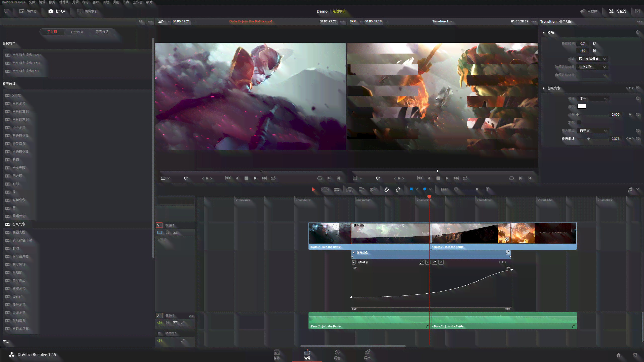Open the 居中在编辑点 alignment dropdown
Image resolution: width=644 pixels, height=362 pixels.
pos(592,59)
